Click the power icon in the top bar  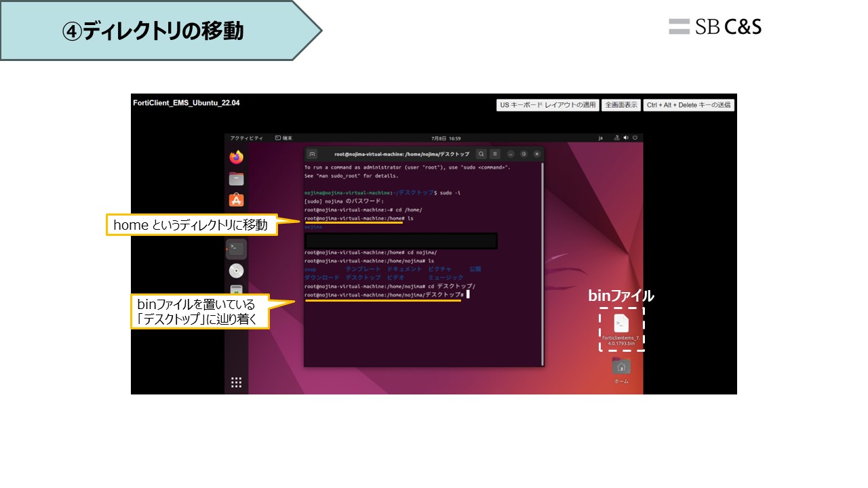[635, 138]
